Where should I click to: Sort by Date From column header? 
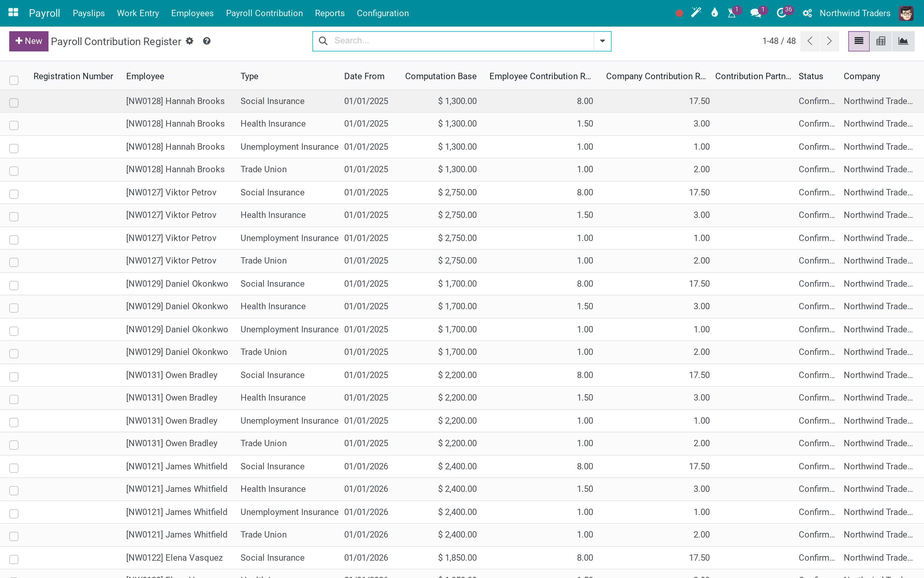(x=364, y=76)
